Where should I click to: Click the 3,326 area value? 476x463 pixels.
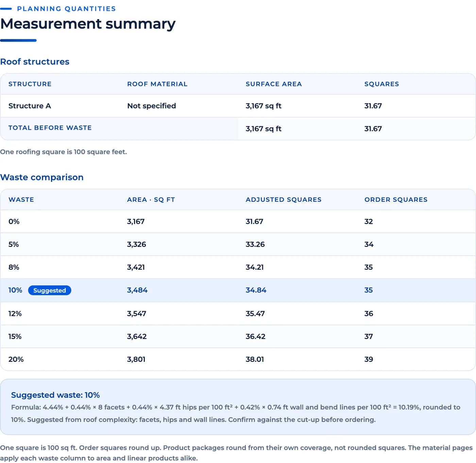pos(136,244)
